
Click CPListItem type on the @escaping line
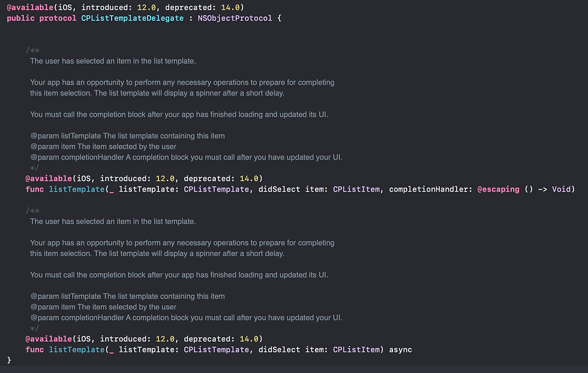tap(356, 189)
